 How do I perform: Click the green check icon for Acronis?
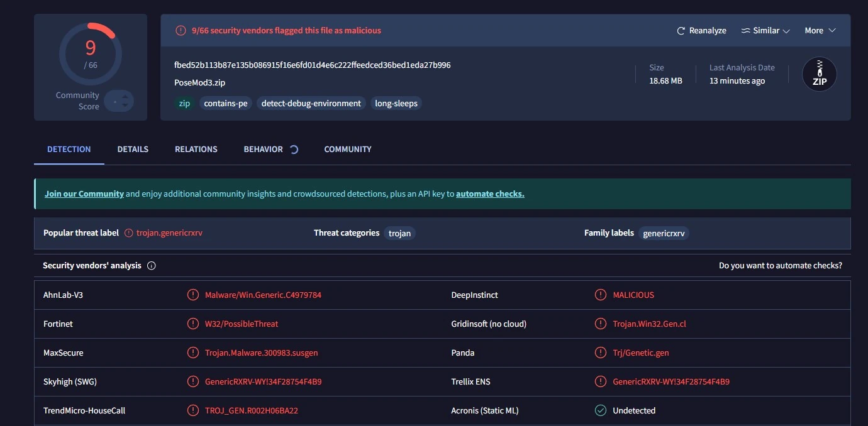[x=601, y=411]
